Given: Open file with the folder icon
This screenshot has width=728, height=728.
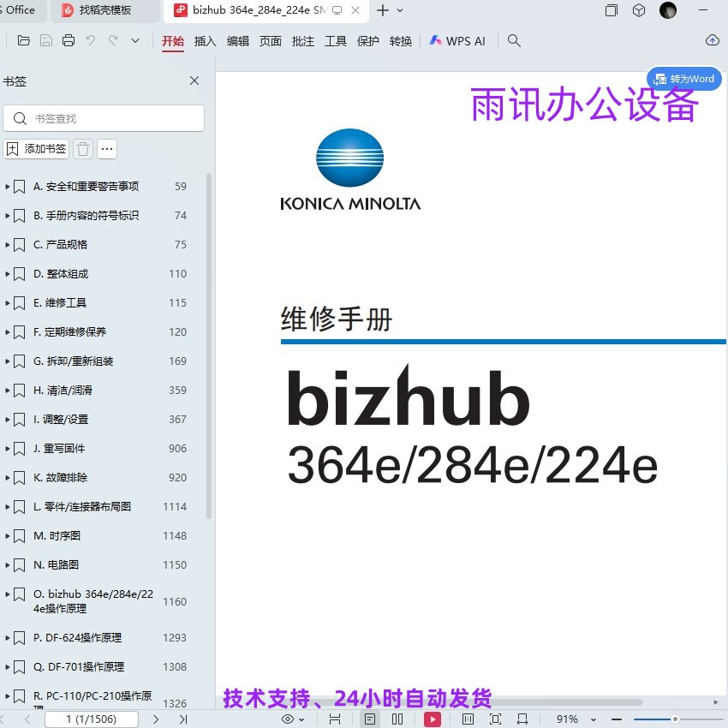Looking at the screenshot, I should [24, 41].
